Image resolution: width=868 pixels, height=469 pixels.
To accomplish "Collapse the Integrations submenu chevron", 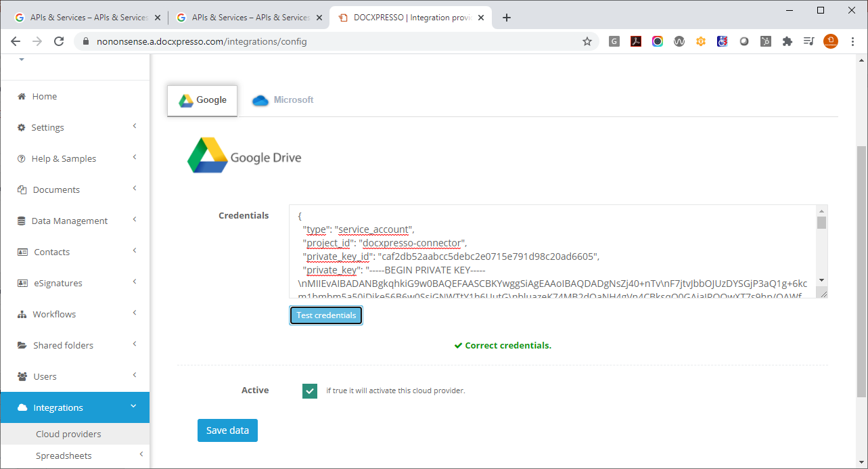I will click(133, 406).
